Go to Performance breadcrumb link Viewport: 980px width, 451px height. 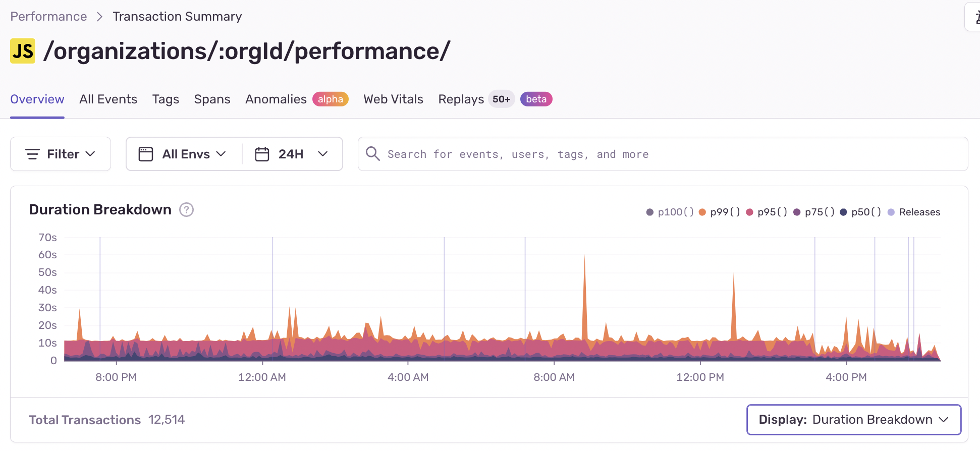(48, 17)
